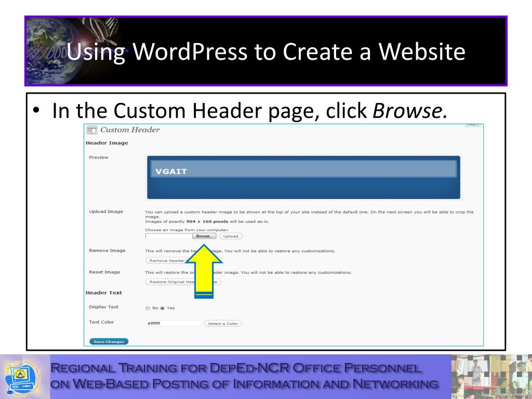Screen dimensions: 532x399
Task: Click the Upload button
Action: point(231,236)
